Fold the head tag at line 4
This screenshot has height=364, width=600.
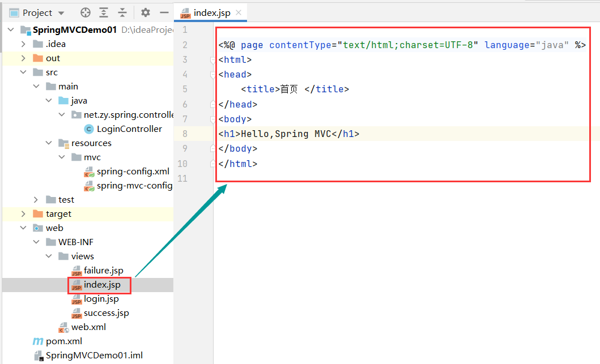(x=212, y=75)
